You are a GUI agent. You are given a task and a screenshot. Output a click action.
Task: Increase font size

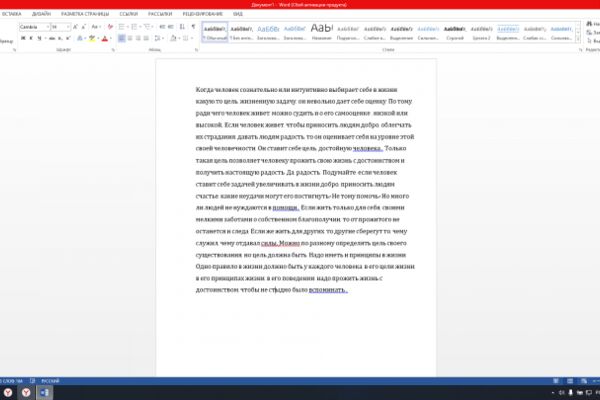click(75, 27)
